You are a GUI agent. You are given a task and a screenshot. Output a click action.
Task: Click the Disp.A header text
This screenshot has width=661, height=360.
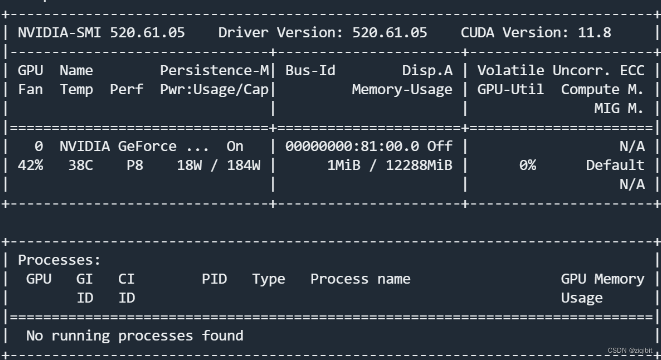pyautogui.click(x=427, y=70)
